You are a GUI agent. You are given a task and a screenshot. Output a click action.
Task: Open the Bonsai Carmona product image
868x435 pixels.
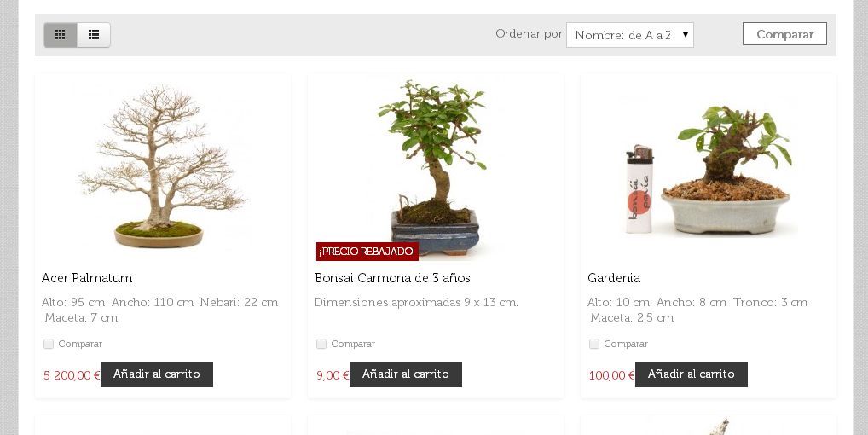436,168
